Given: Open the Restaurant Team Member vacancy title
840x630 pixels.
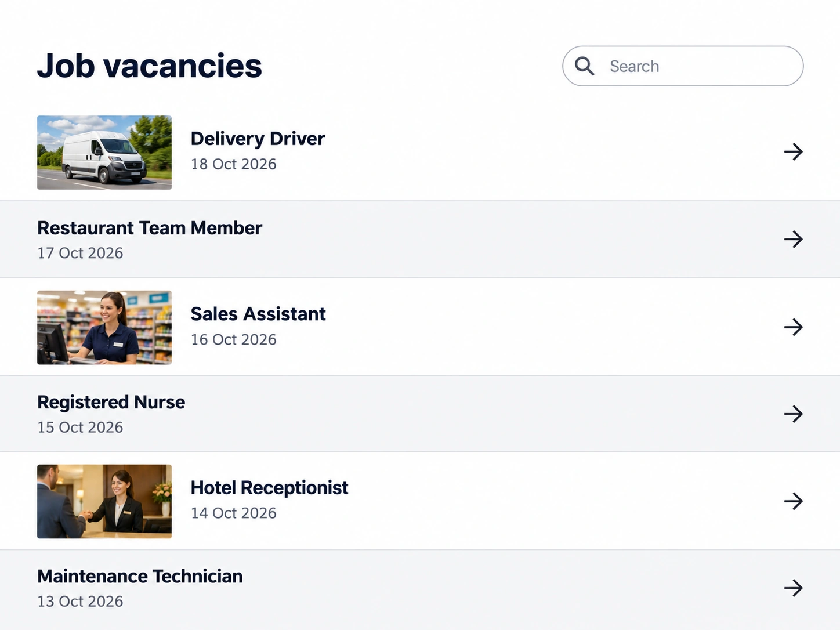Looking at the screenshot, I should (150, 228).
